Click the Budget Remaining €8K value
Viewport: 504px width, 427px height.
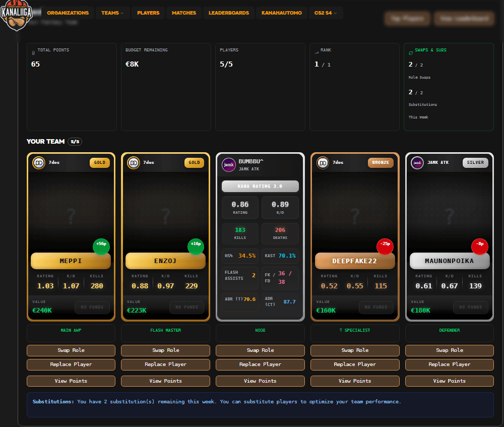[132, 65]
